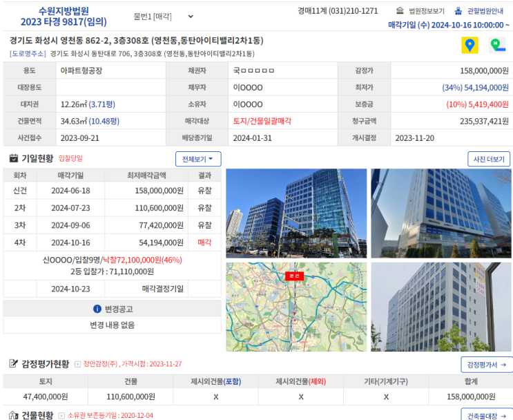Open the location map thumbnail
Viewport: 513px width, 420px height.
(296, 307)
